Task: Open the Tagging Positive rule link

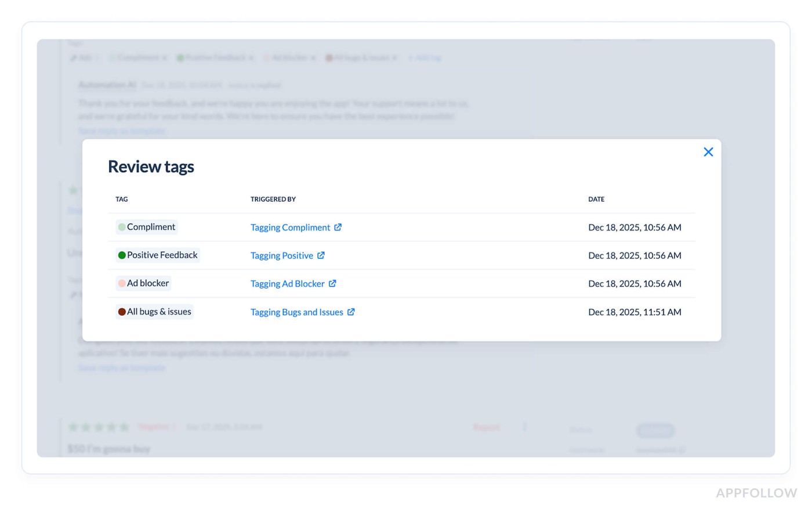Action: tap(281, 255)
